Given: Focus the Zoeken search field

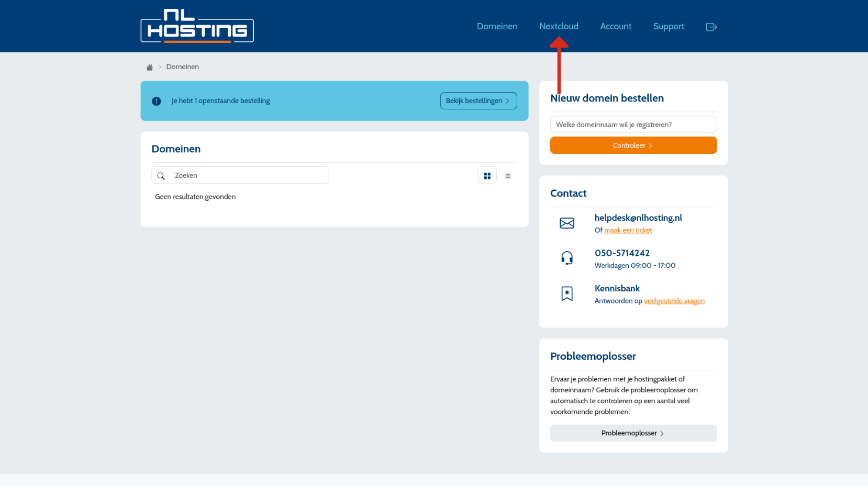Looking at the screenshot, I should [240, 175].
